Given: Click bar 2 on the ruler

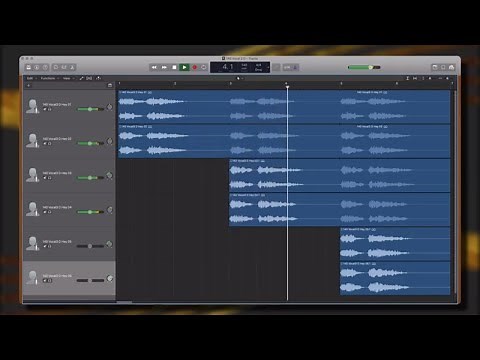Looking at the screenshot, I should click(x=175, y=83).
